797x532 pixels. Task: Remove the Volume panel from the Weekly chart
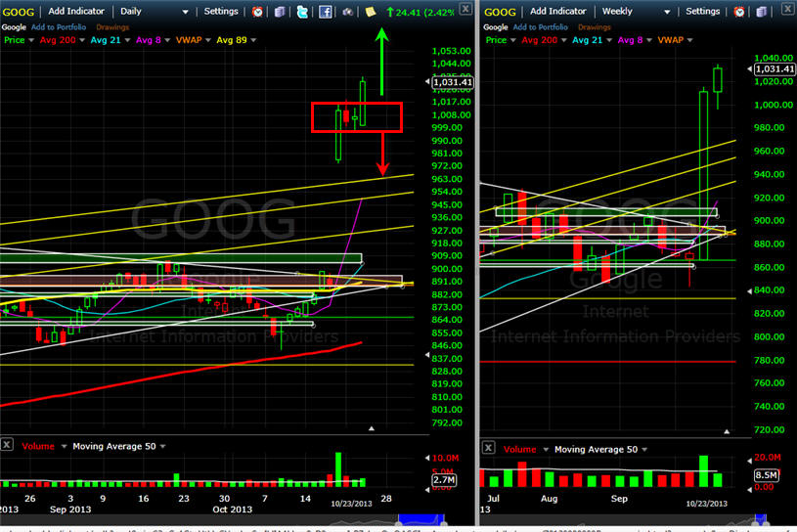pos(488,447)
